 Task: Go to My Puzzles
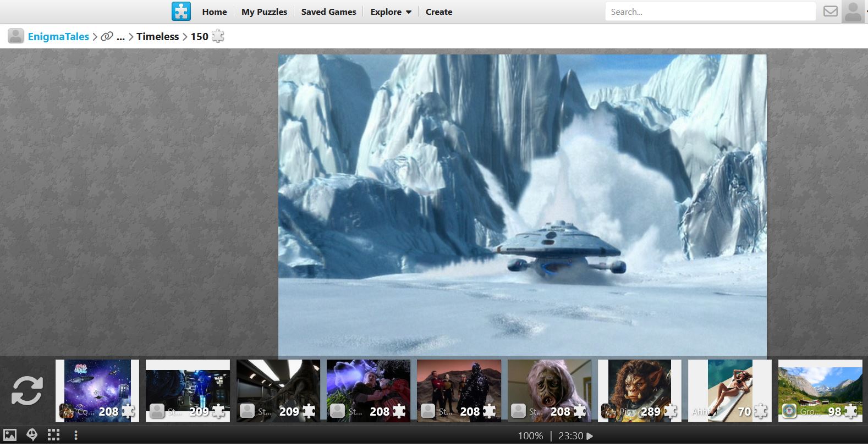click(264, 12)
